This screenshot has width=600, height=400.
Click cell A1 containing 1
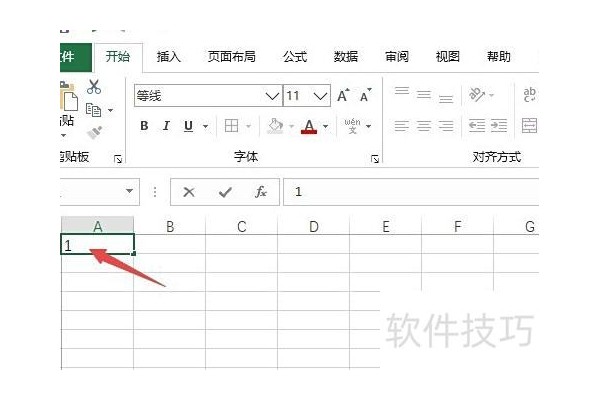click(x=98, y=244)
